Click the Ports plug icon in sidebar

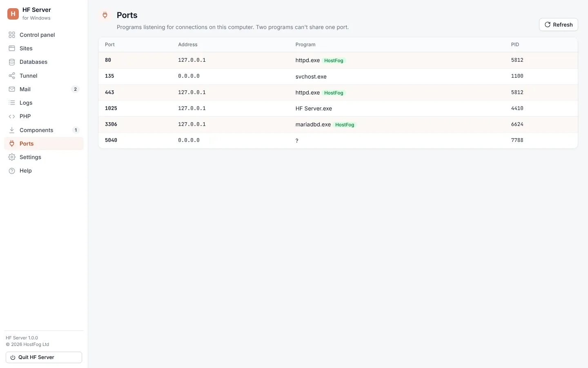coord(12,144)
